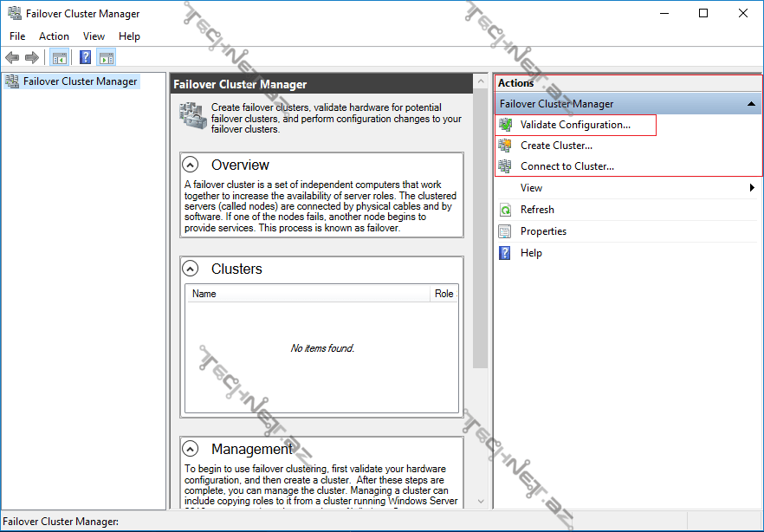This screenshot has width=764, height=532.
Task: Click the Help question mark toolbar icon
Action: (x=84, y=57)
